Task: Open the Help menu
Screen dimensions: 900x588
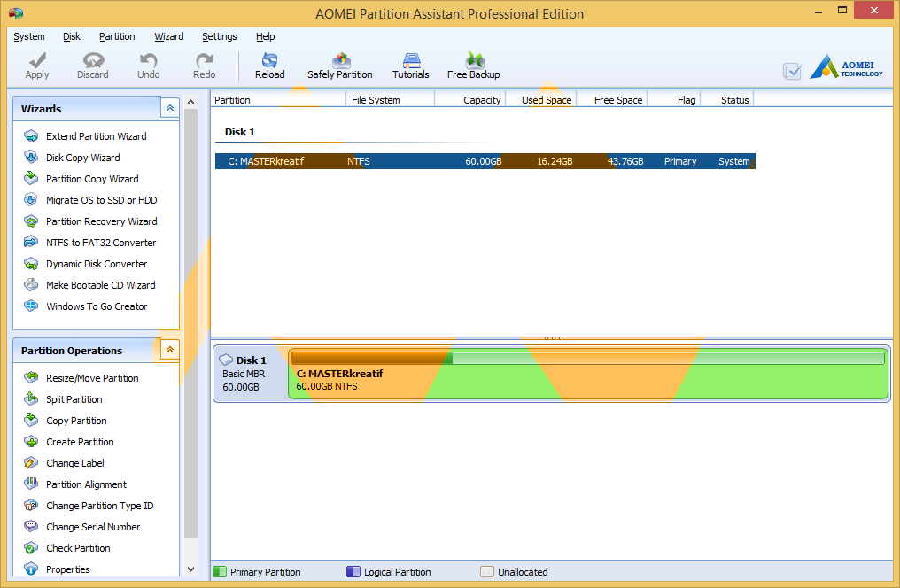Action: [265, 36]
